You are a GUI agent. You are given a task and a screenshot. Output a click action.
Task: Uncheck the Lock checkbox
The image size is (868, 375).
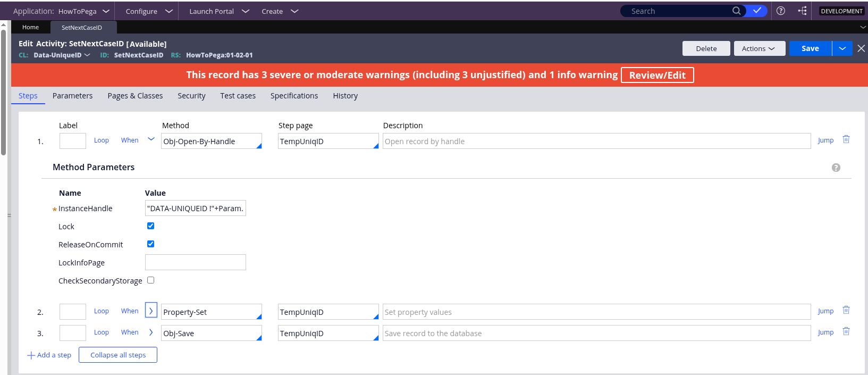pyautogui.click(x=151, y=226)
